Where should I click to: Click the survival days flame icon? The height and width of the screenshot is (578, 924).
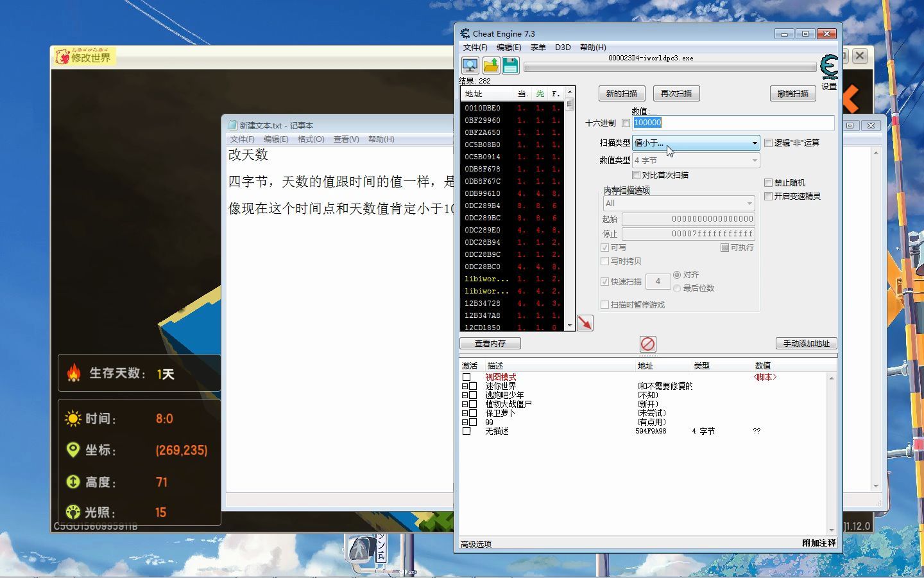(x=74, y=372)
